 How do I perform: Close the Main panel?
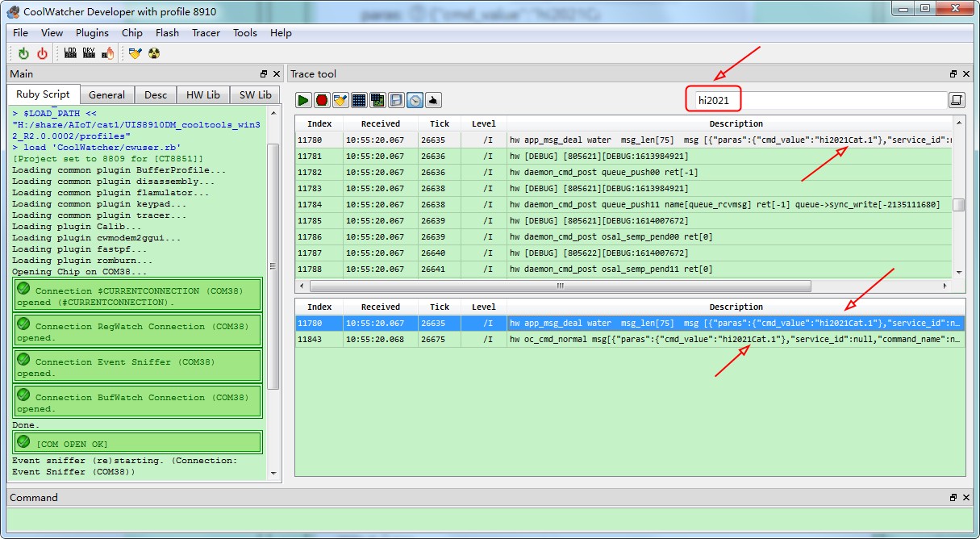[276, 73]
